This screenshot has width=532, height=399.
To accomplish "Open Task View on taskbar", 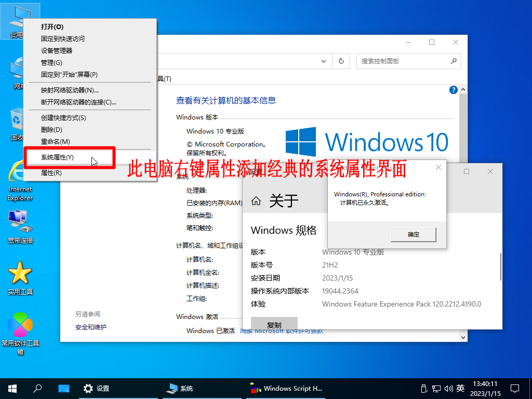I will (x=63, y=389).
